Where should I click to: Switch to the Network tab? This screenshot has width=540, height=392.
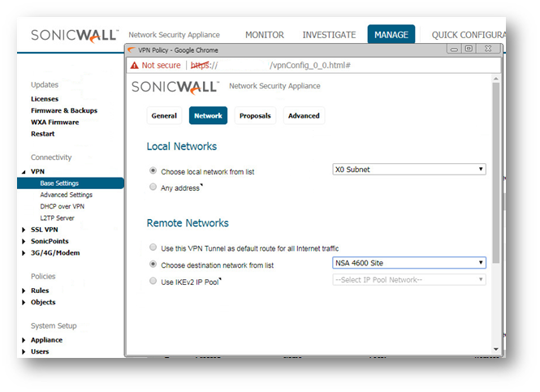tap(208, 115)
